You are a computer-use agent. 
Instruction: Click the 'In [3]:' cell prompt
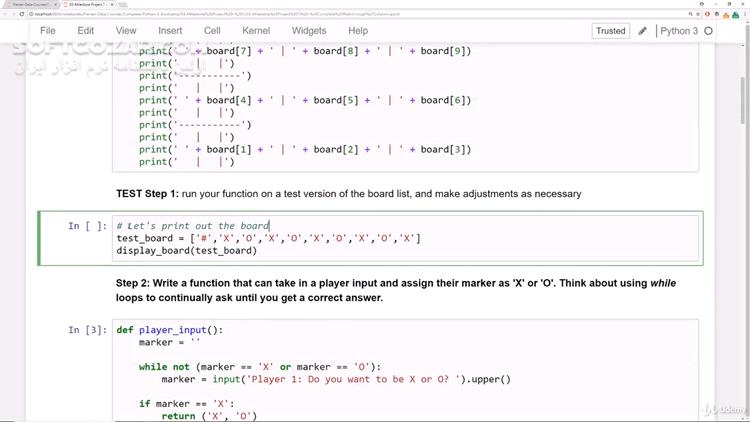[x=88, y=330]
